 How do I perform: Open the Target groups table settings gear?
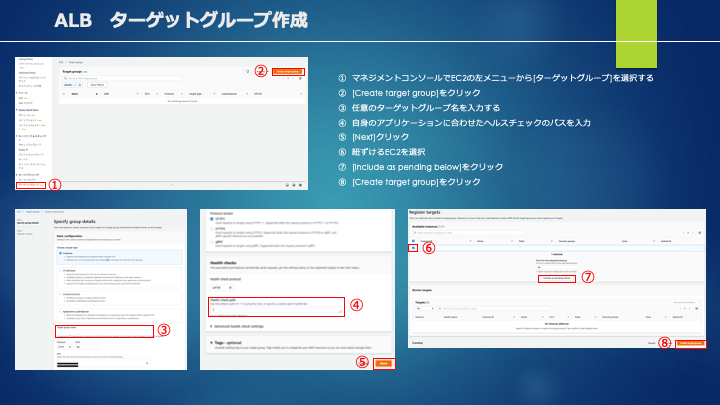point(300,79)
